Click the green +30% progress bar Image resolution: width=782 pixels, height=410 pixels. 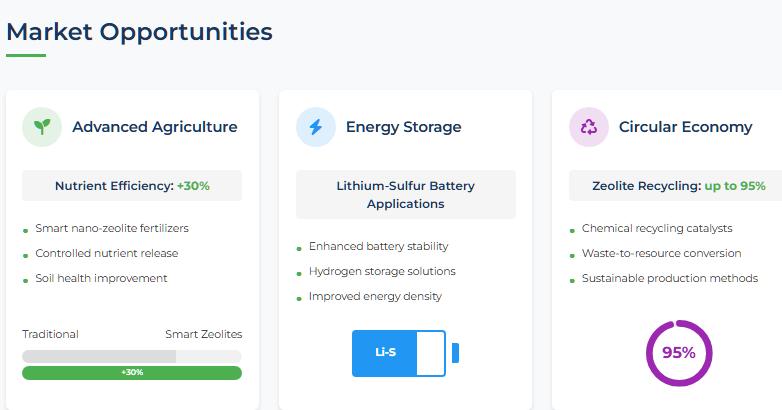pyautogui.click(x=132, y=373)
